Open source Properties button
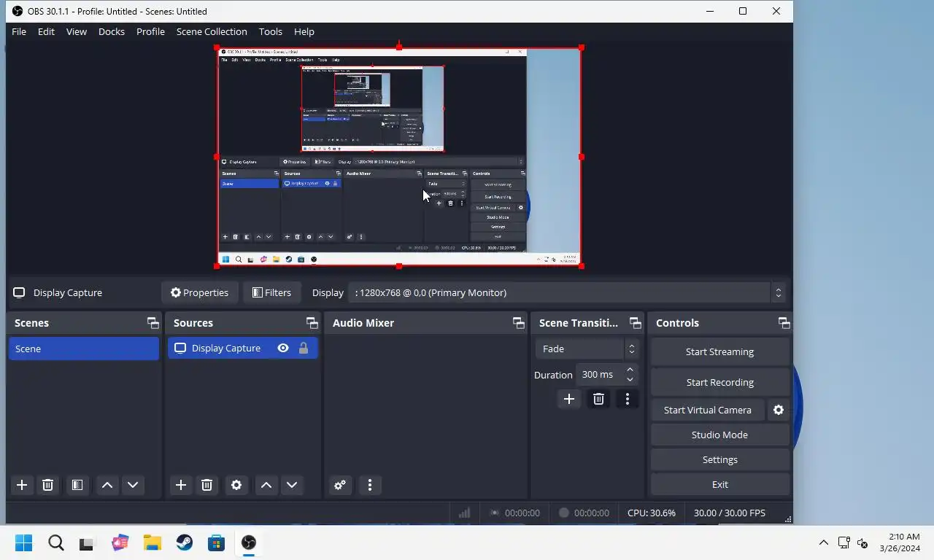The height and width of the screenshot is (560, 934). pos(199,292)
